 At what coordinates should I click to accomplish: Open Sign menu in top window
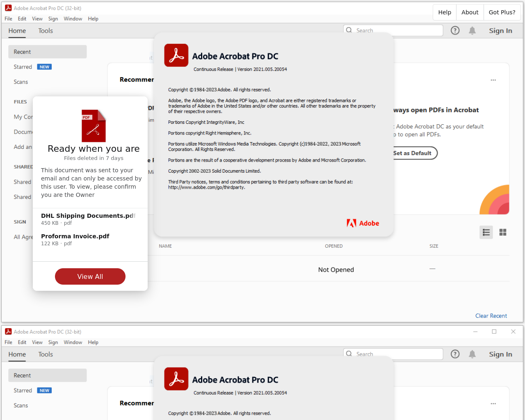pyautogui.click(x=53, y=19)
